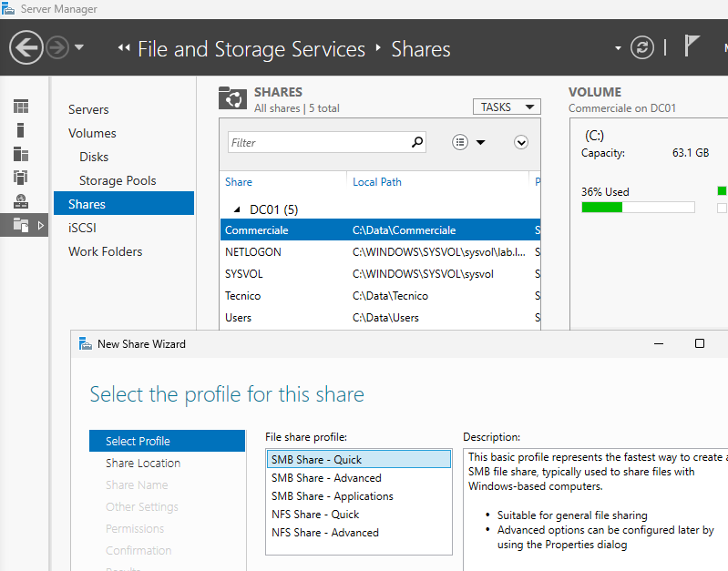Restore down the New Share Wizard window
This screenshot has width=728, height=571.
click(699, 343)
